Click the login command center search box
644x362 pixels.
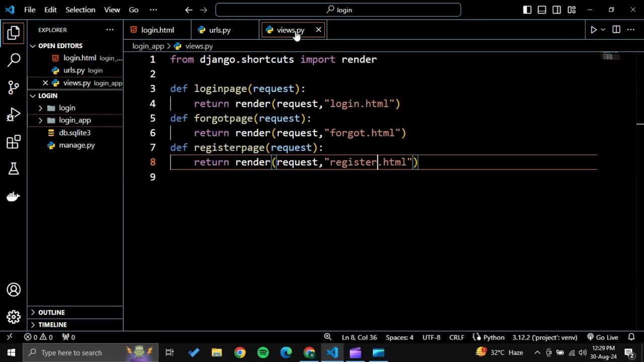tap(338, 10)
